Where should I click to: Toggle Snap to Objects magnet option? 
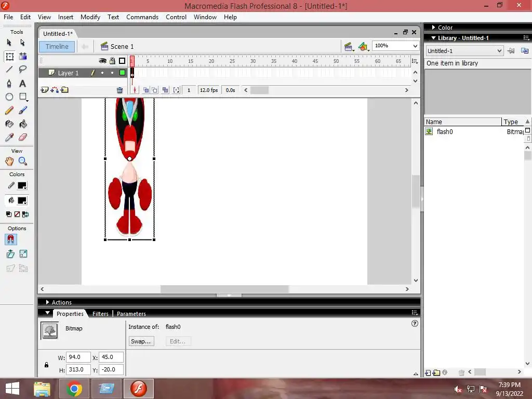click(10, 240)
